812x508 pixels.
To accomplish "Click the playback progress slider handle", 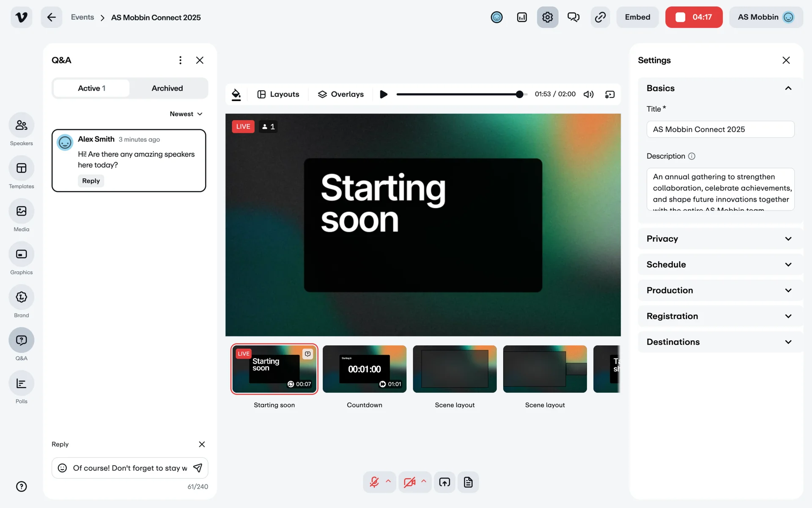I will (x=519, y=94).
